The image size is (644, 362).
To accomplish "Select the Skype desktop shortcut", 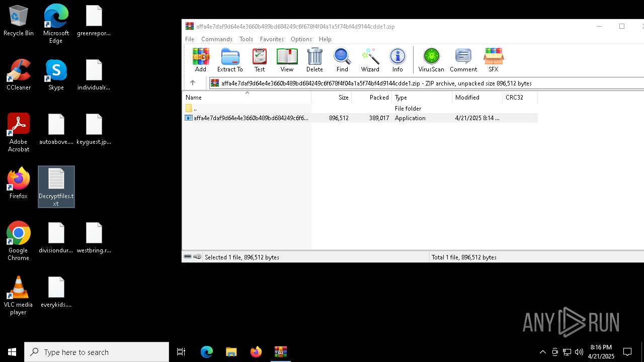I will pyautogui.click(x=56, y=75).
